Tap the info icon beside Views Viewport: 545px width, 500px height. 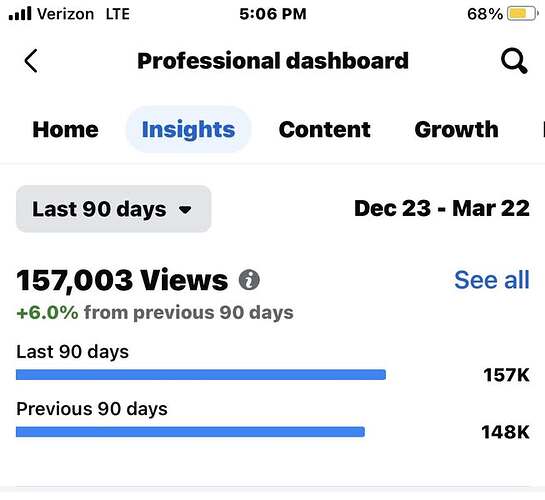(x=249, y=280)
